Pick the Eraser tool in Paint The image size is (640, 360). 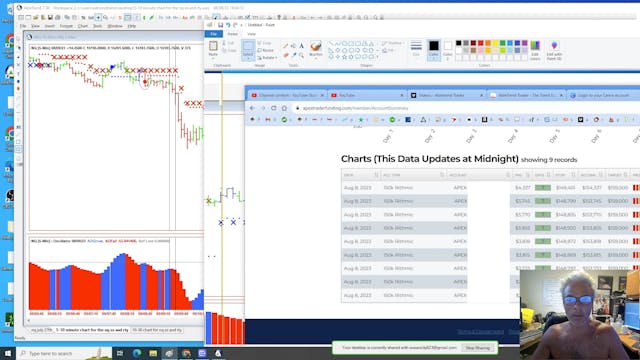(x=286, y=55)
